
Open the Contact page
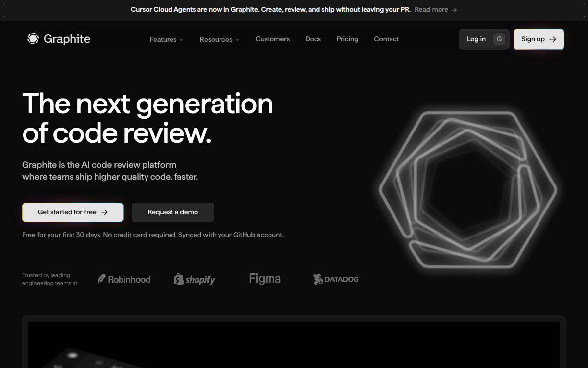point(387,39)
